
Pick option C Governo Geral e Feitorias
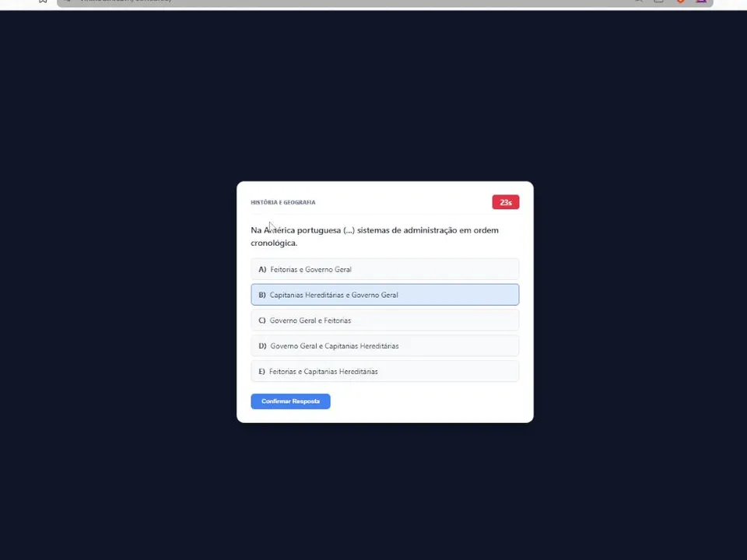[x=385, y=320]
